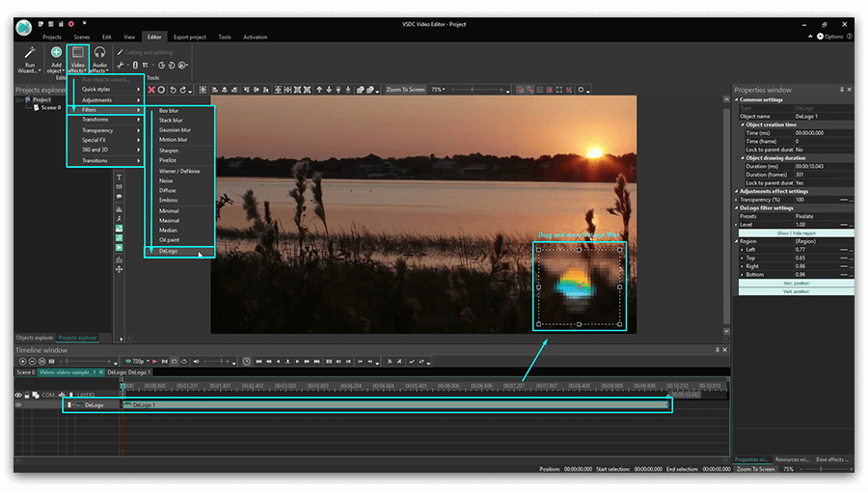Click the Show / hide region button
The image size is (868, 492).
click(795, 233)
